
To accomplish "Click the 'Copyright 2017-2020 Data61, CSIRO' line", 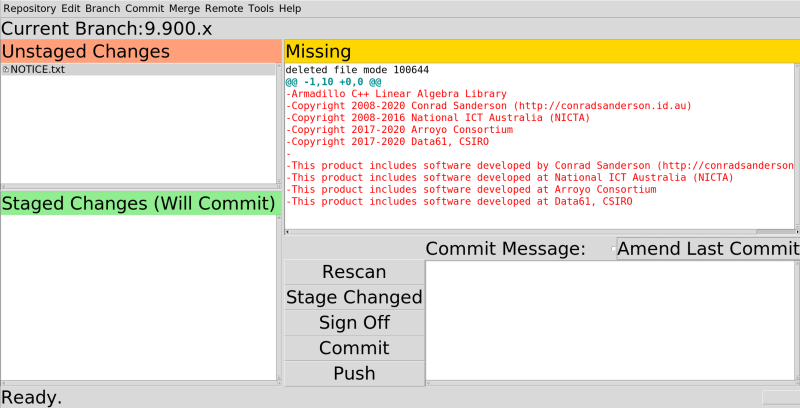I will click(387, 142).
